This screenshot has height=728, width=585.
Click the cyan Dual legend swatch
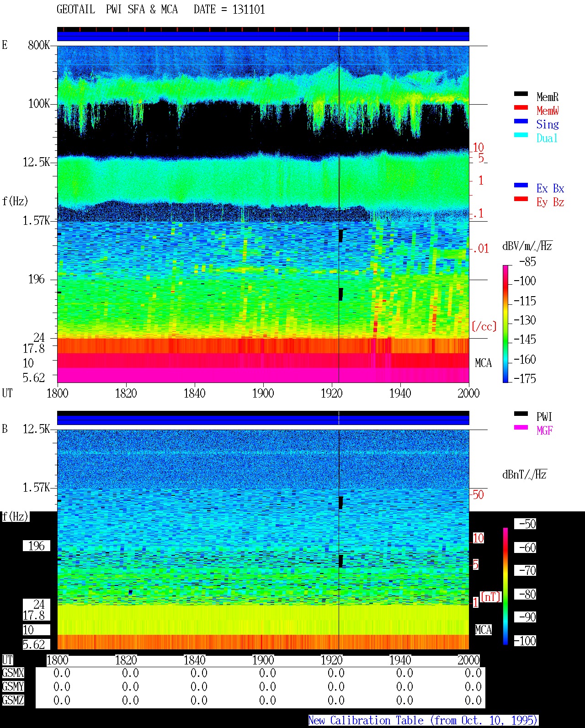point(521,135)
